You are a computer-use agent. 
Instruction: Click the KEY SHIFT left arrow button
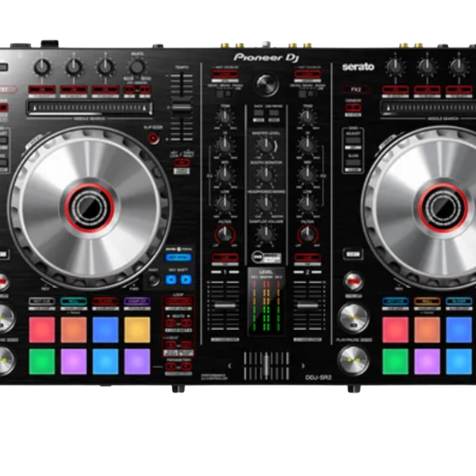(171, 279)
